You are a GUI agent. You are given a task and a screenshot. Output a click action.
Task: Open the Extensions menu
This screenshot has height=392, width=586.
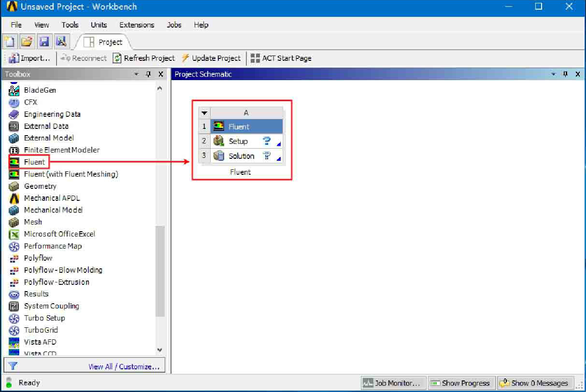click(x=137, y=25)
